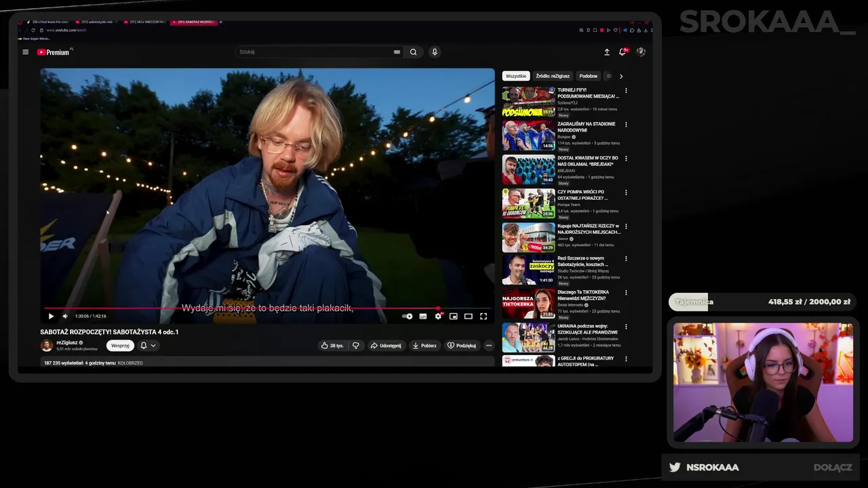Switch to the SABOTAŻ ROZPOCZĘTY browser tab
This screenshot has height=488, width=868.
[194, 22]
